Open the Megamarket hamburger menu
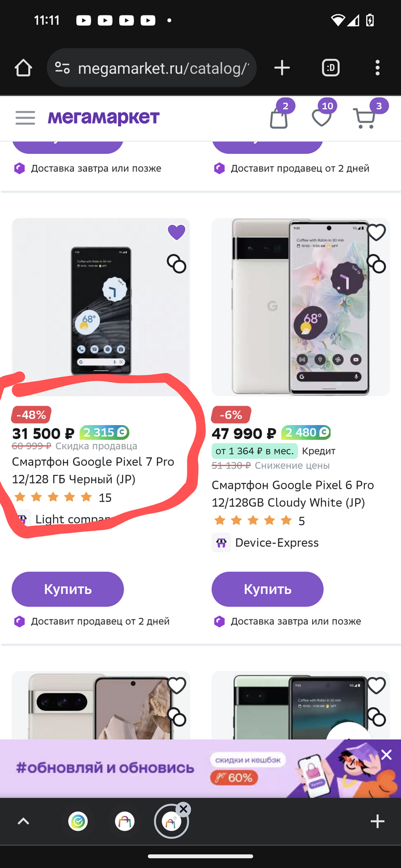Viewport: 401px width, 868px height. point(25,118)
